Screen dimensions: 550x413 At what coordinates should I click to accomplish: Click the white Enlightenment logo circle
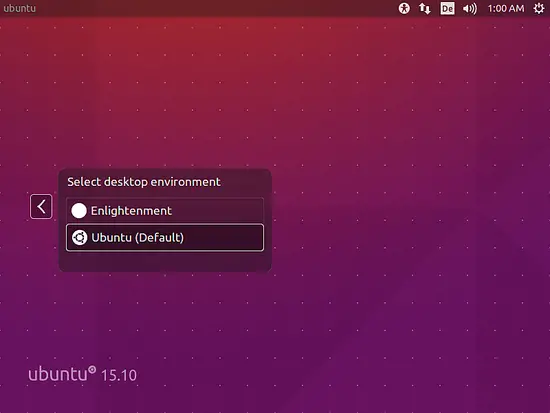(79, 211)
